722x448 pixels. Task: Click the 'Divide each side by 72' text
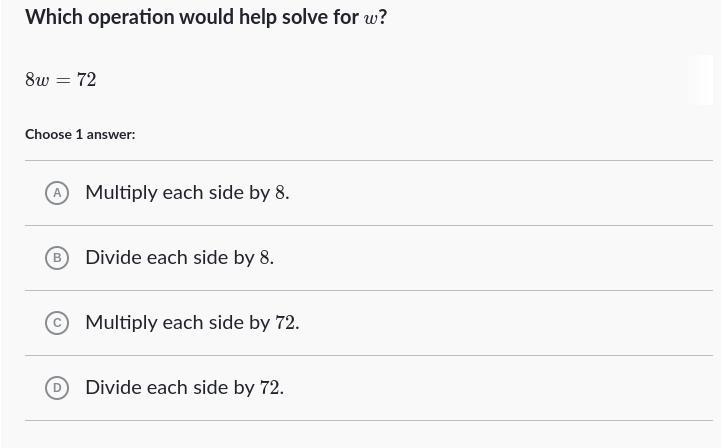tap(184, 388)
